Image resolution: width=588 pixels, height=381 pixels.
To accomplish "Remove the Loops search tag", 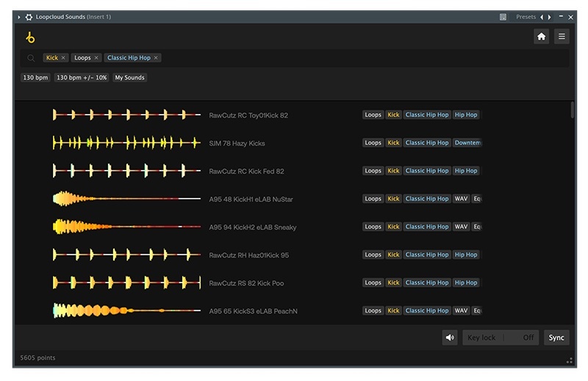I will click(x=96, y=58).
